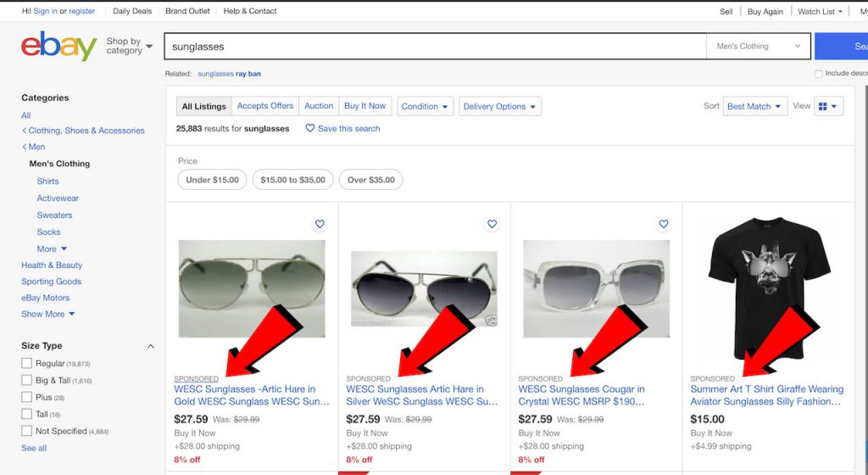Select the All Listings tab
Viewport: 868px width, 475px height.
tap(204, 106)
